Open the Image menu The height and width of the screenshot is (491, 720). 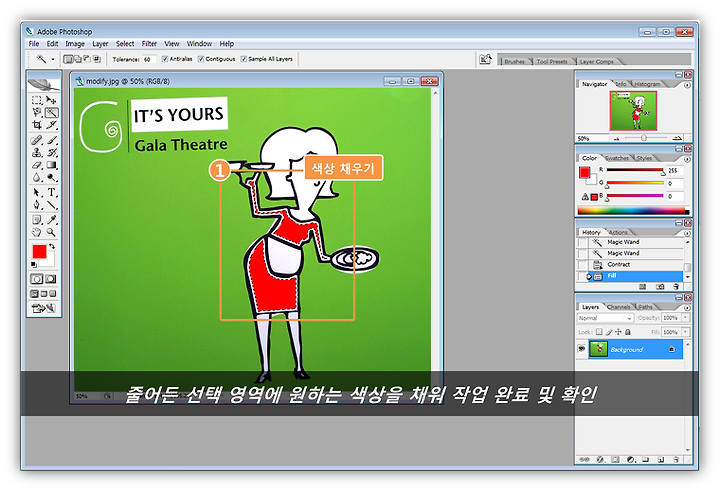tap(75, 44)
